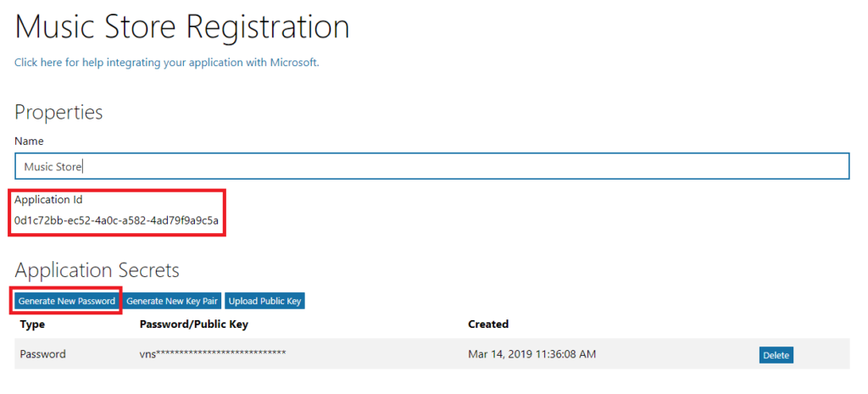Click the Application Id label
This screenshot has width=868, height=394.
coord(48,200)
